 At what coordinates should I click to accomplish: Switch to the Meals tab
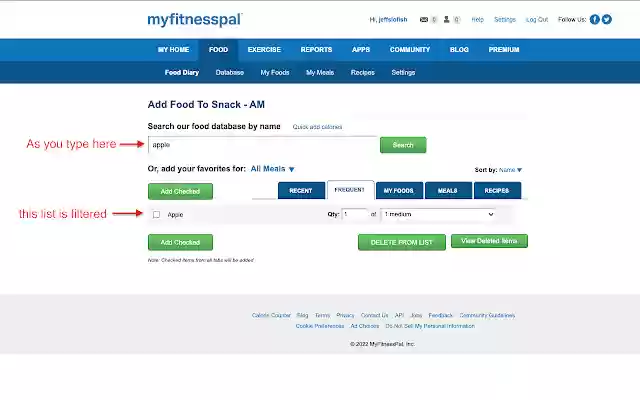(448, 191)
